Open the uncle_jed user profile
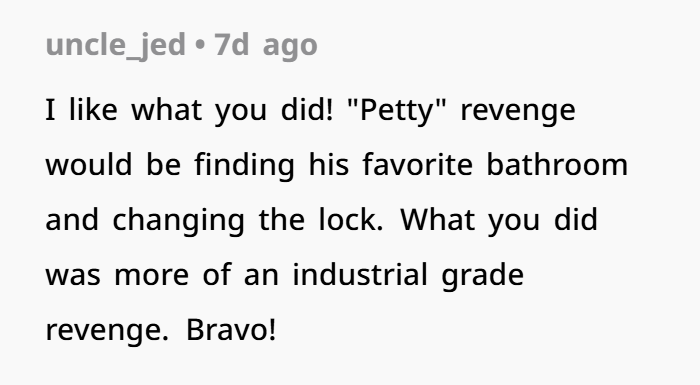Image resolution: width=700 pixels, height=385 pixels. point(116,45)
